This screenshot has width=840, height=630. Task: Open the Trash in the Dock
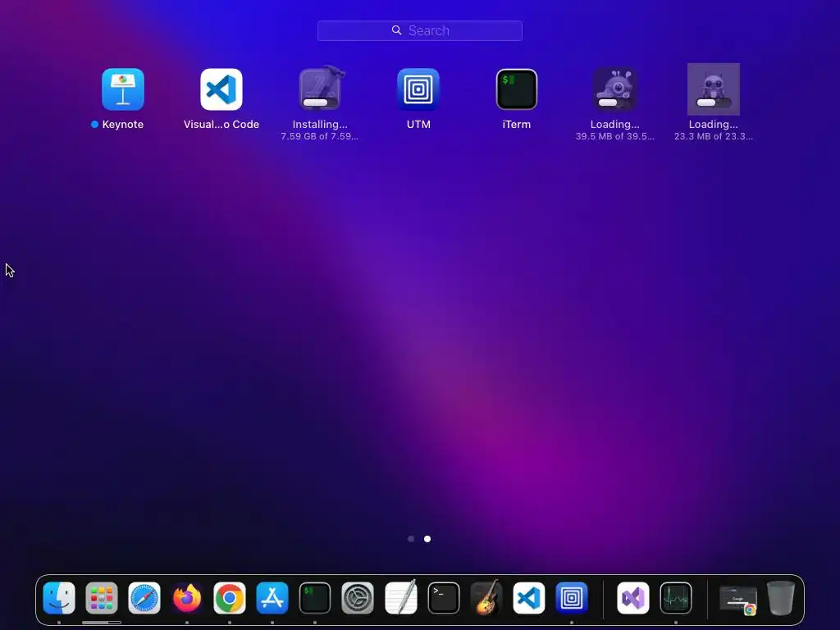click(781, 598)
